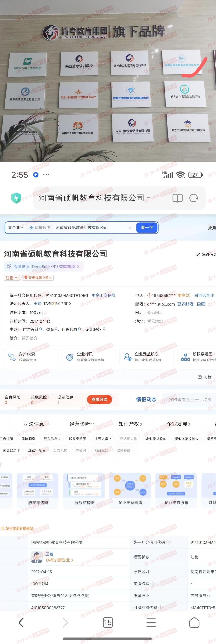Reload the page with the refresh icon
The image size is (216, 644).
point(194,198)
